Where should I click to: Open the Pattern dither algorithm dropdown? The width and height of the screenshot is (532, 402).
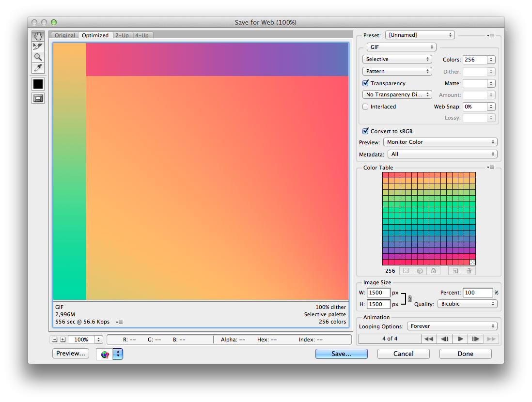click(397, 71)
